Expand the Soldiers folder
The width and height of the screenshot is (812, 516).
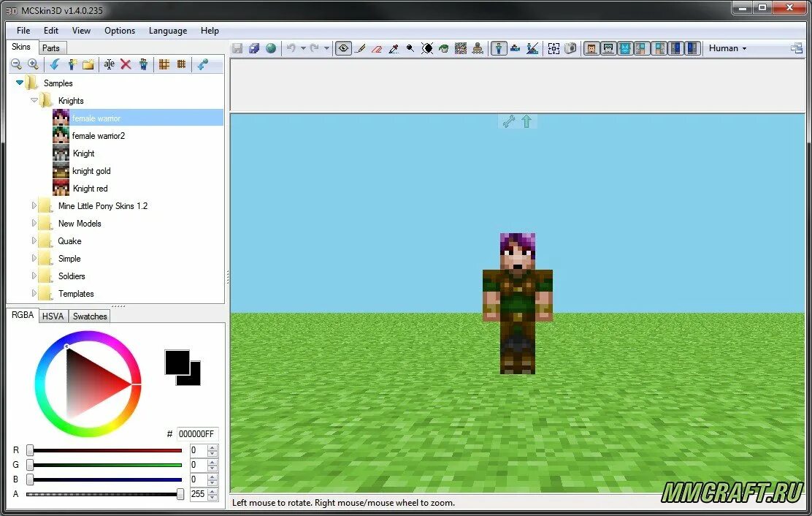(x=34, y=276)
